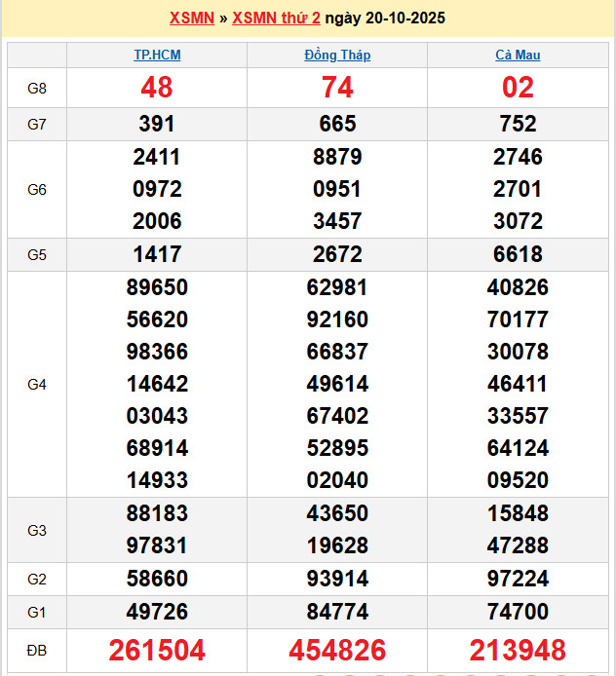Click the G7 row label

tap(37, 125)
